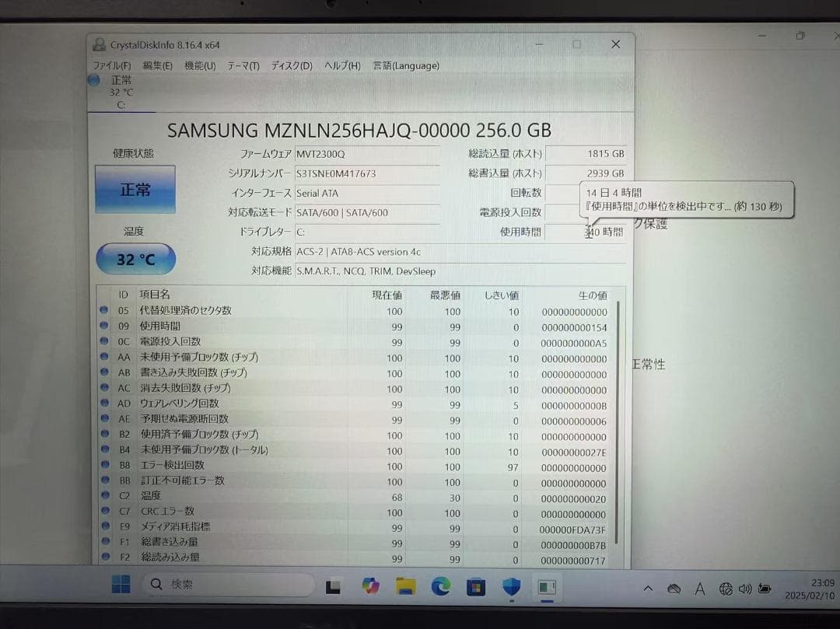Click the SMART attribute list scrollbar
This screenshot has width=840, height=629.
pos(618,423)
